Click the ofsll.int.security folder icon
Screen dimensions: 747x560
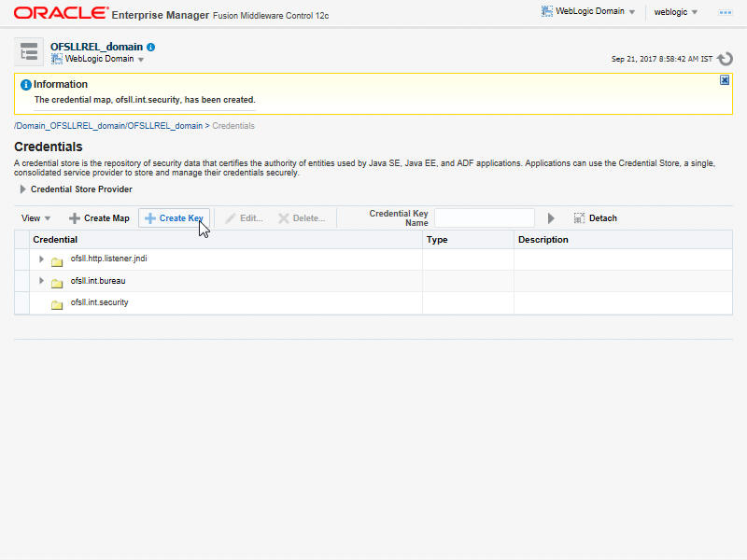click(x=57, y=305)
